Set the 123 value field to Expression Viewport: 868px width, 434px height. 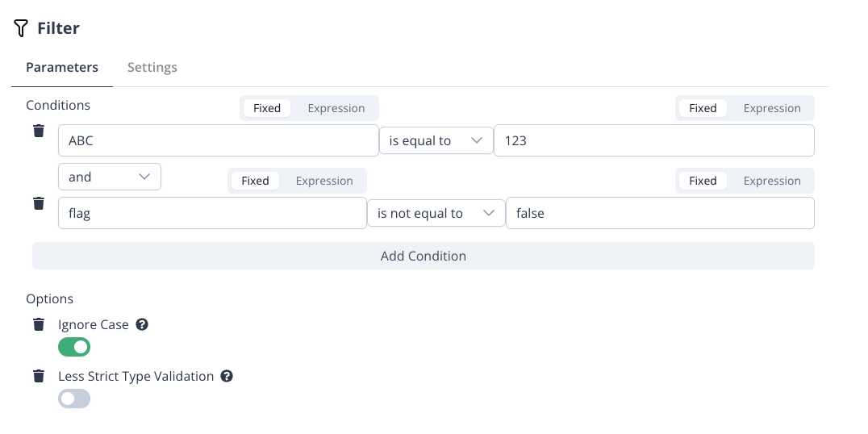click(x=771, y=108)
